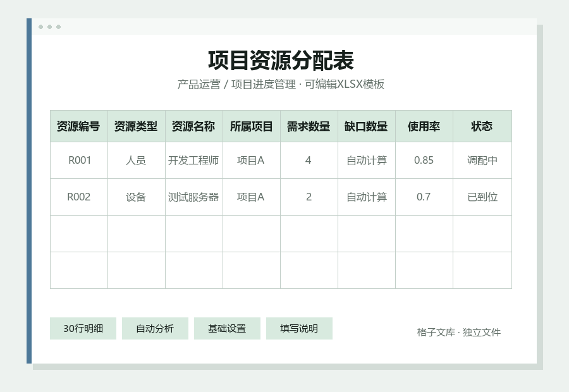Image resolution: width=569 pixels, height=392 pixels.
Task: Open the 基础设置 tag
Action: [x=227, y=329]
